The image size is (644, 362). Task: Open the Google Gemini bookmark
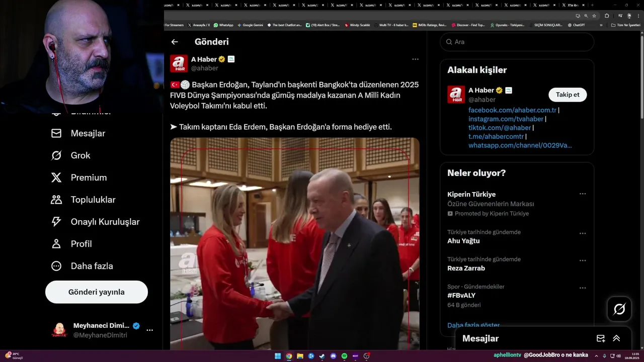250,25
